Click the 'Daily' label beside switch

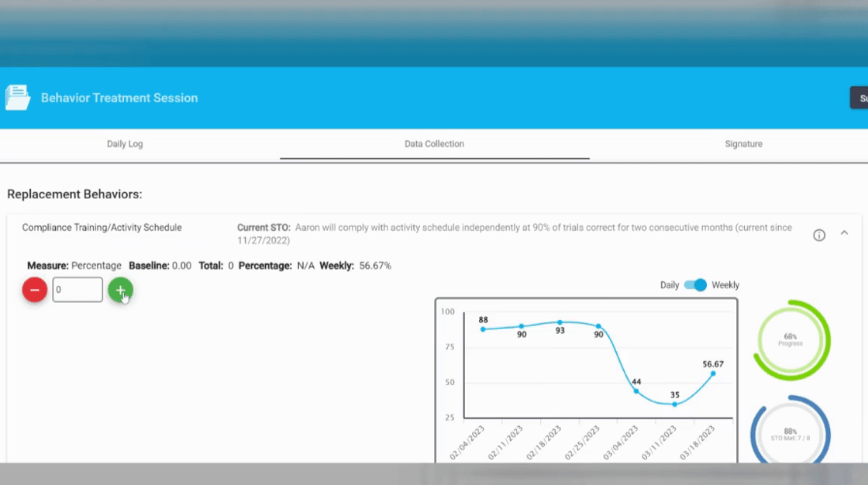(x=670, y=285)
